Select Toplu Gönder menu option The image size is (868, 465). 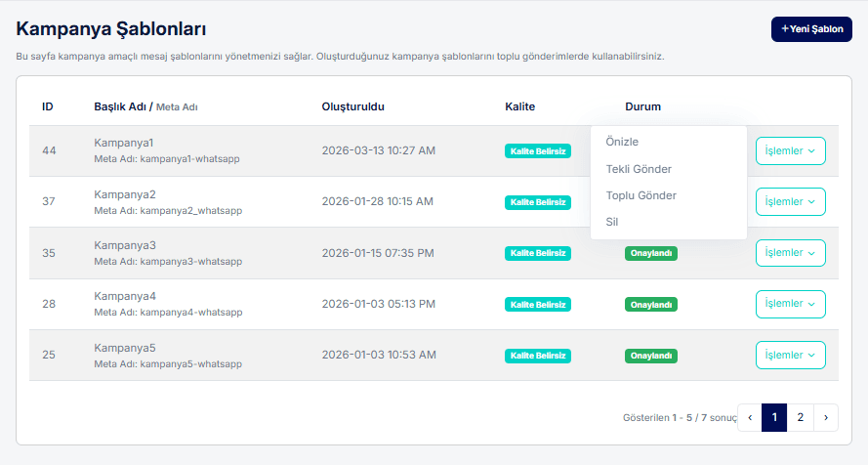point(641,195)
